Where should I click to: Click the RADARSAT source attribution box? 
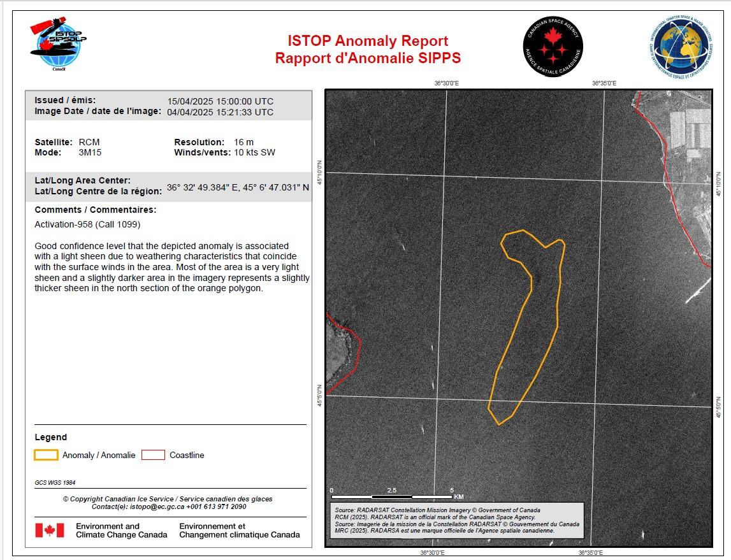[456, 520]
